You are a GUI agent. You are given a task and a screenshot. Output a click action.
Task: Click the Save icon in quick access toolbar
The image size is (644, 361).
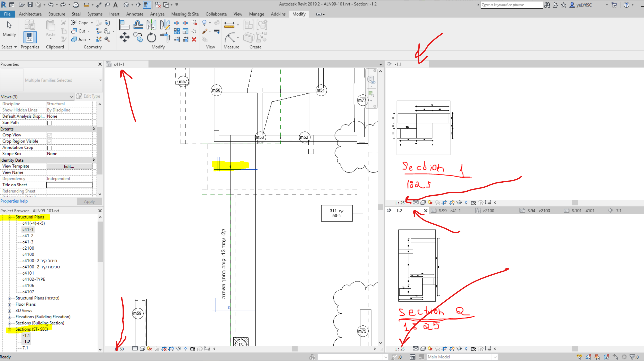pos(30,4)
